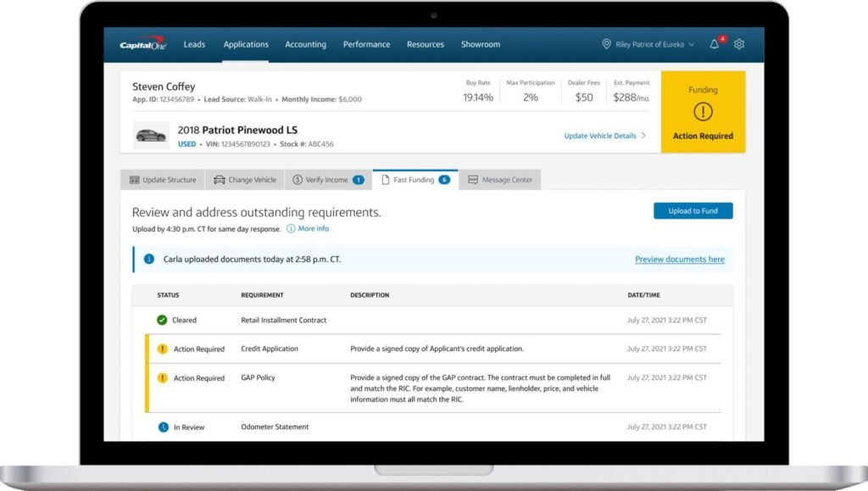This screenshot has height=491, width=868.
Task: Click the REQUIREMENT column header
Action: pos(263,295)
